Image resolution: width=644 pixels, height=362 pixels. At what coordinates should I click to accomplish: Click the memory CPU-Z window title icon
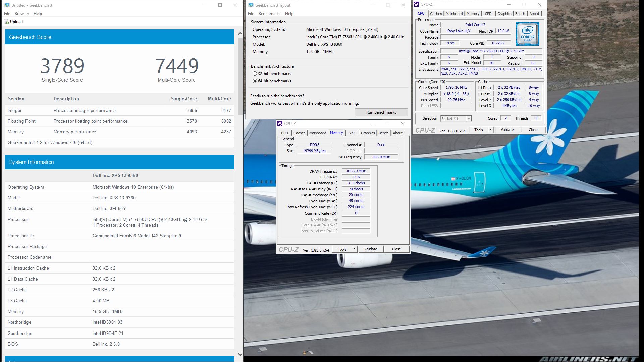280,124
